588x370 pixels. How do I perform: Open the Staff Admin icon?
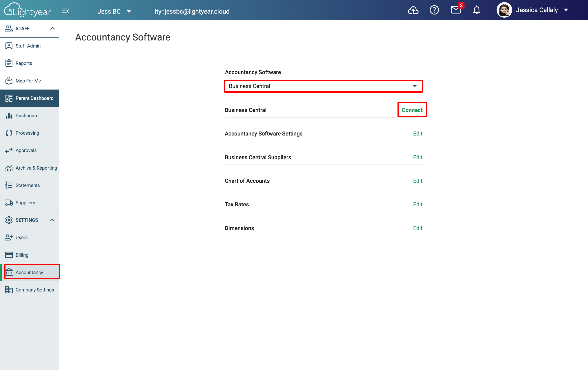(9, 46)
